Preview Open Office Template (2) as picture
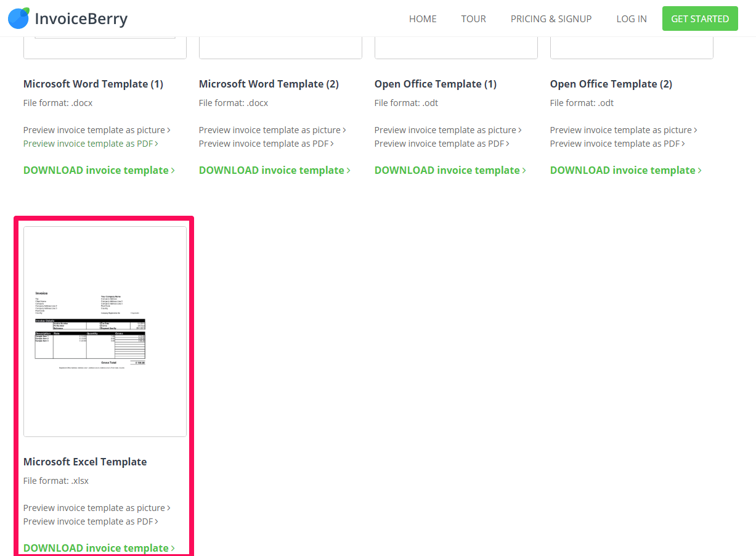Screen dimensions: 756x556 click(x=624, y=130)
